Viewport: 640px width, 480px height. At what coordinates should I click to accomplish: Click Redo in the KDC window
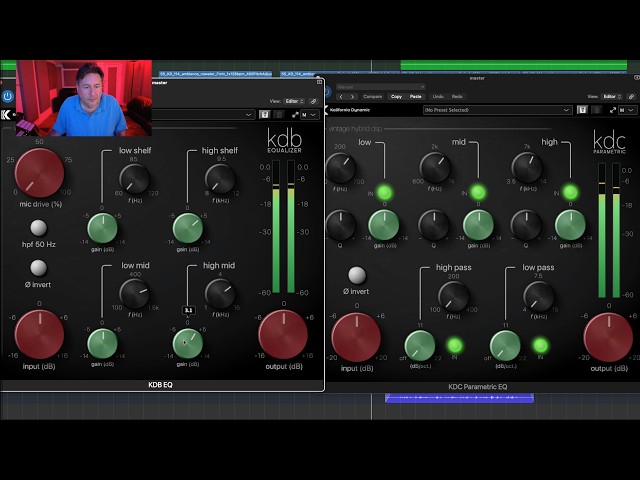tap(457, 97)
